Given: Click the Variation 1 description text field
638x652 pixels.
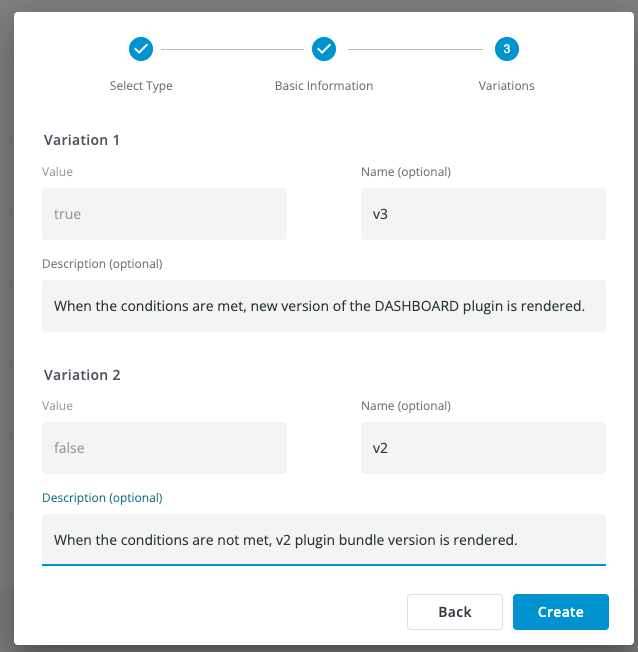Looking at the screenshot, I should [x=323, y=306].
